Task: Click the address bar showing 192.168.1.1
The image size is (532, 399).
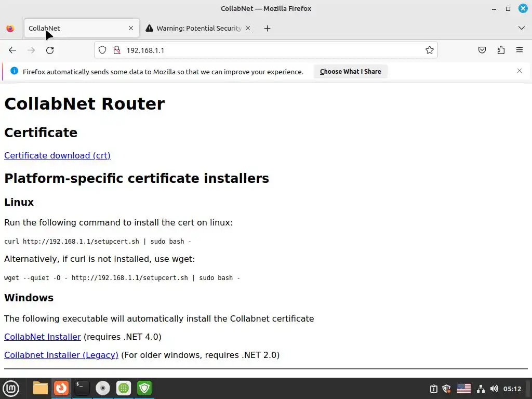Action: 266,50
